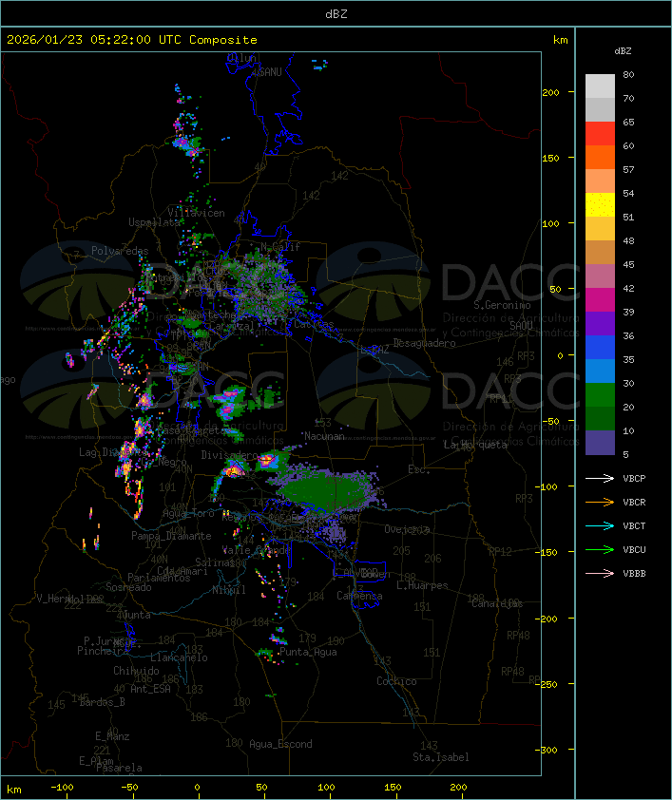Image resolution: width=672 pixels, height=800 pixels.
Task: Click the green VBCU arrow in legend
Action: tap(600, 550)
